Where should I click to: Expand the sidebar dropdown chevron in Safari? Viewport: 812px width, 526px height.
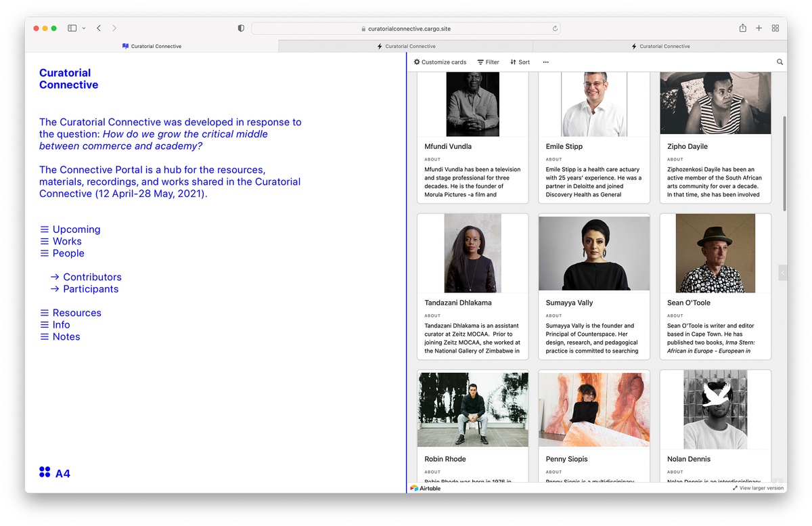[x=84, y=28]
